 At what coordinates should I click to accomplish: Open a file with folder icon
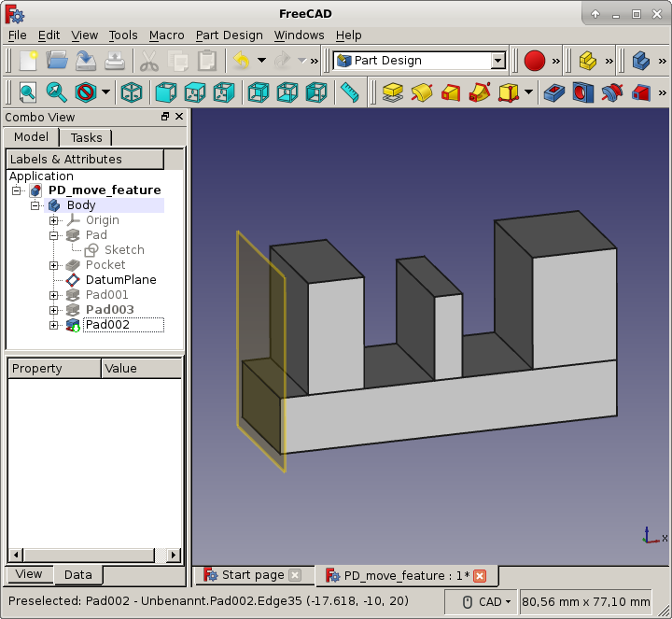[x=57, y=61]
